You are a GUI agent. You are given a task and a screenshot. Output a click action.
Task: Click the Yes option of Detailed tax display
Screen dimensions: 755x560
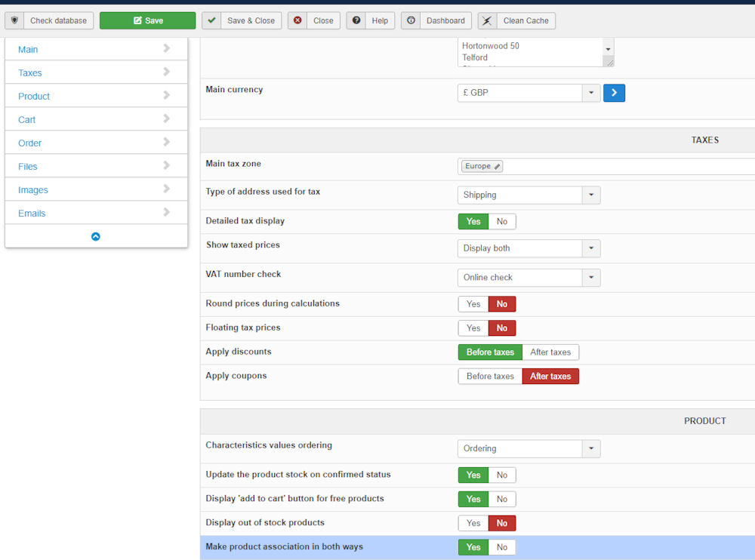coord(473,221)
